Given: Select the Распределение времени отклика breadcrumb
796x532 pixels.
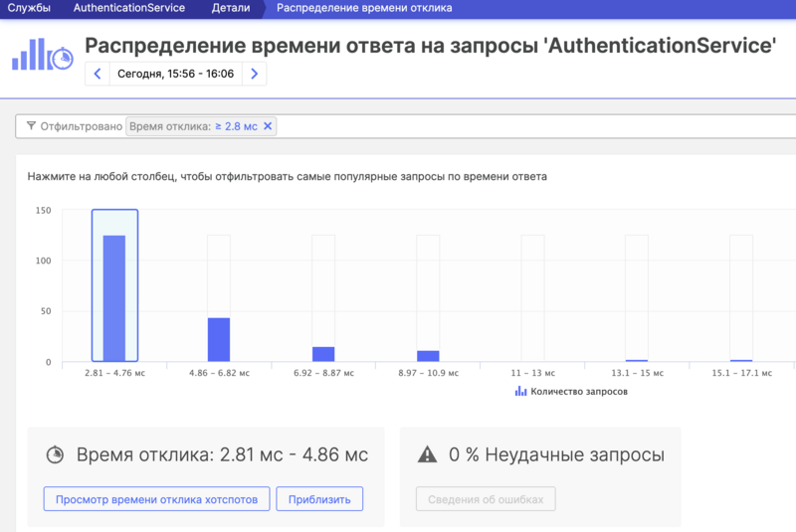Looking at the screenshot, I should pyautogui.click(x=364, y=8).
